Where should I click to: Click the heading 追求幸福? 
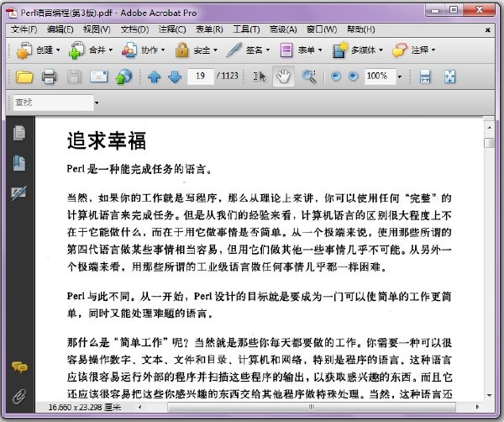(107, 140)
